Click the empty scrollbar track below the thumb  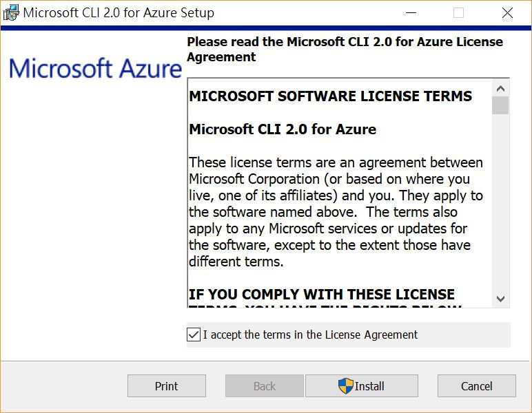tap(500, 206)
